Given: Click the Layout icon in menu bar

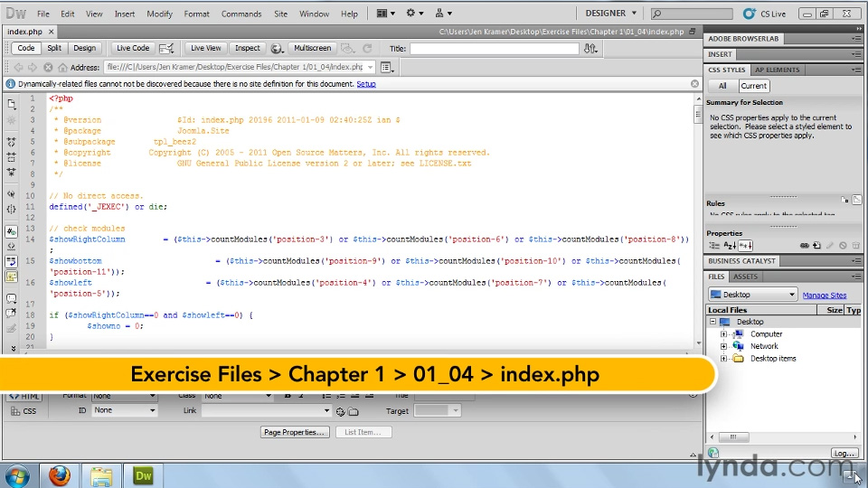Looking at the screenshot, I should point(385,14).
